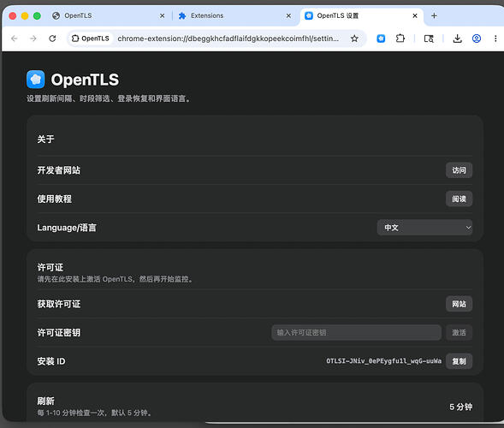The image size is (504, 428).
Task: Click 复制 button next to 安装 ID
Action: [459, 361]
